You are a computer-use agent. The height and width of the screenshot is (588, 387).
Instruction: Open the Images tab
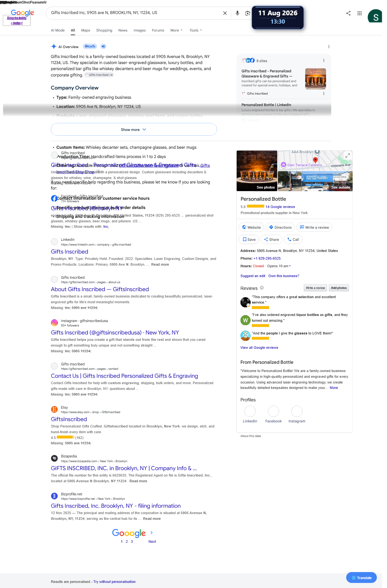pos(140,30)
